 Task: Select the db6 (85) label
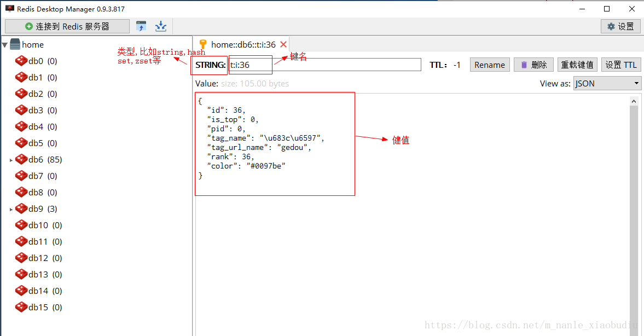tap(45, 159)
